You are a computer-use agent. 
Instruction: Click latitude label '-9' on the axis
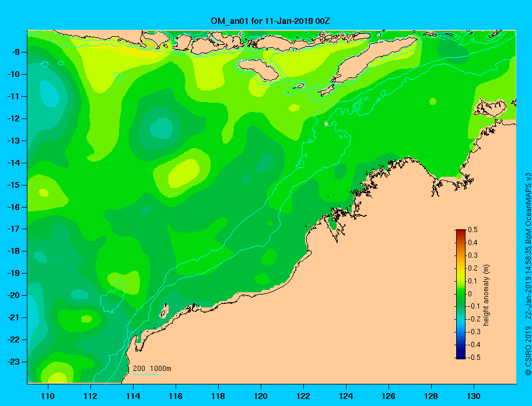pos(15,52)
